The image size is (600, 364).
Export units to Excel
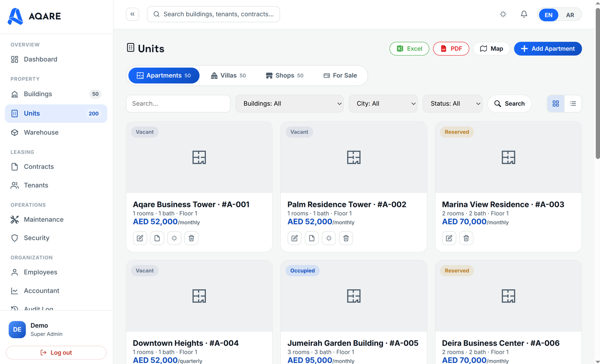click(x=409, y=49)
